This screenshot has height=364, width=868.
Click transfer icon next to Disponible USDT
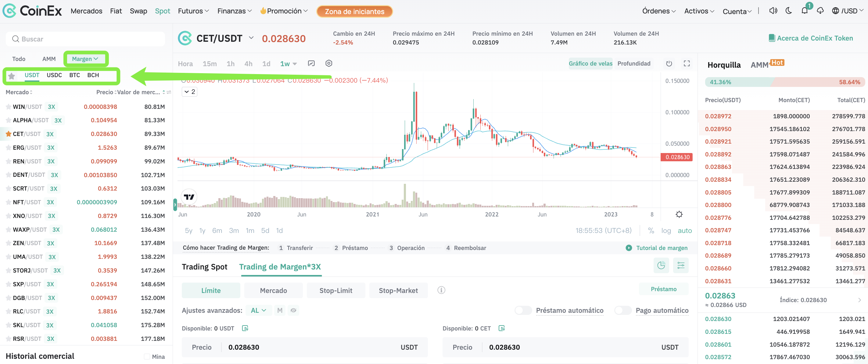click(245, 328)
